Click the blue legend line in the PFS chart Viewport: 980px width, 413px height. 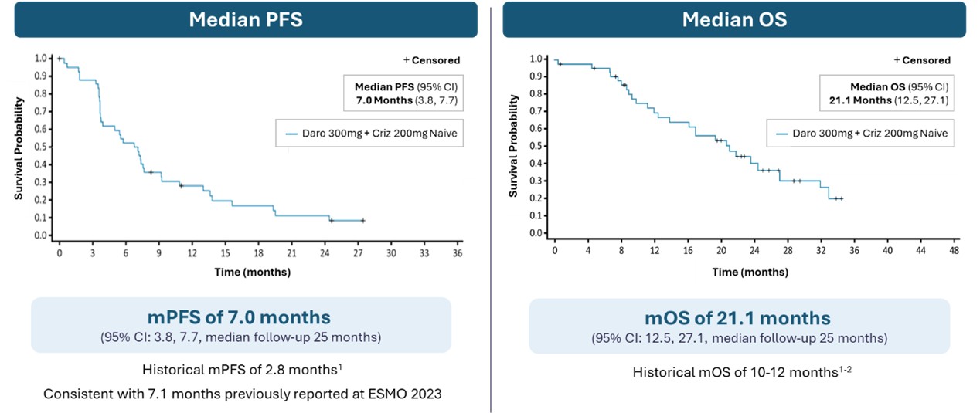[x=291, y=134]
